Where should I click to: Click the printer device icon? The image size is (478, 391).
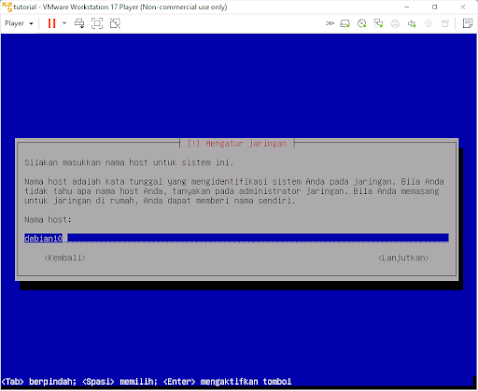pos(395,23)
